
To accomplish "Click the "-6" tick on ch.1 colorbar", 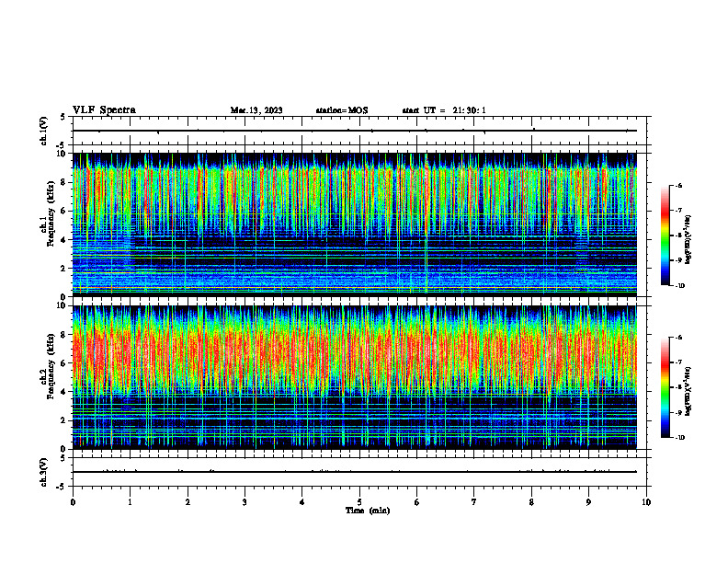I will (x=678, y=185).
